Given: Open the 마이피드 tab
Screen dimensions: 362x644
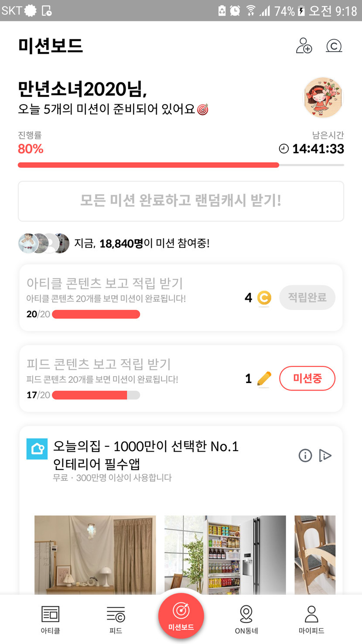Looking at the screenshot, I should click(311, 618).
